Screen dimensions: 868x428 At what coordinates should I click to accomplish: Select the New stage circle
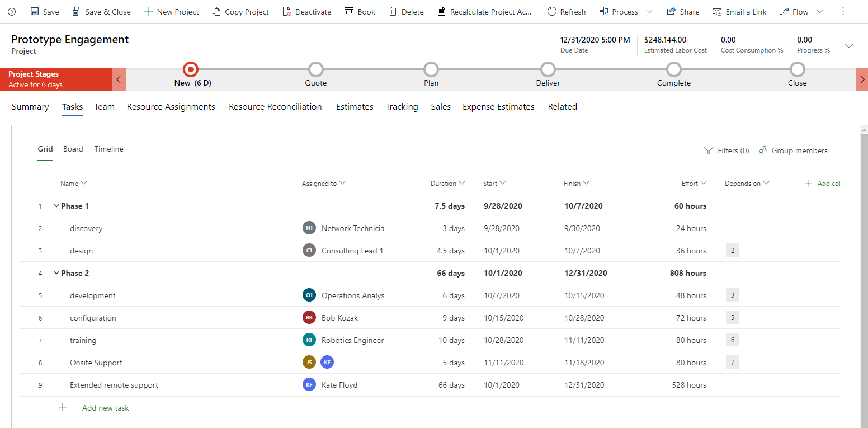point(191,69)
